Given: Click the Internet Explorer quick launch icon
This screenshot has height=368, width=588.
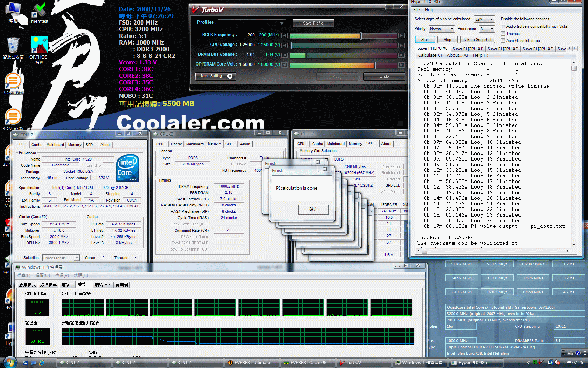Looking at the screenshot, I should click(x=42, y=363).
